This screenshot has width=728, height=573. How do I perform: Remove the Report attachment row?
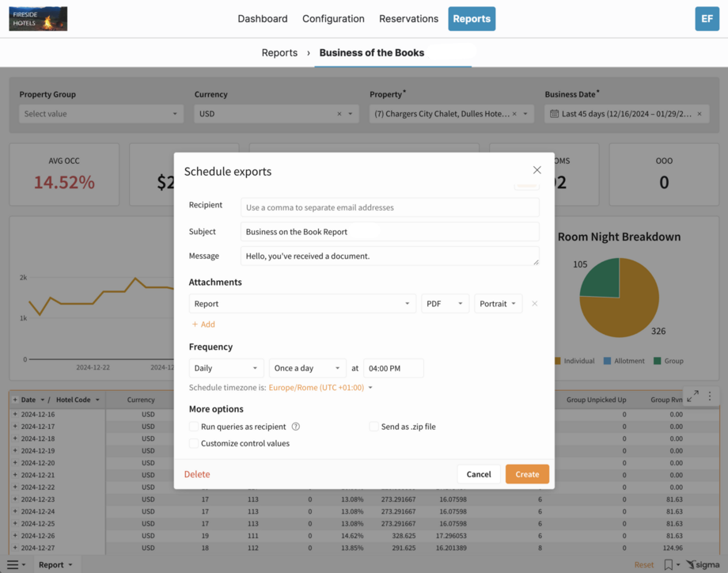point(534,303)
